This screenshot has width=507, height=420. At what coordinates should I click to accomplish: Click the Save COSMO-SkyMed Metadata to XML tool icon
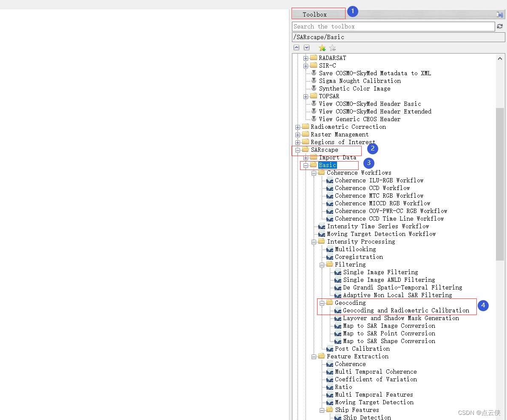[314, 73]
